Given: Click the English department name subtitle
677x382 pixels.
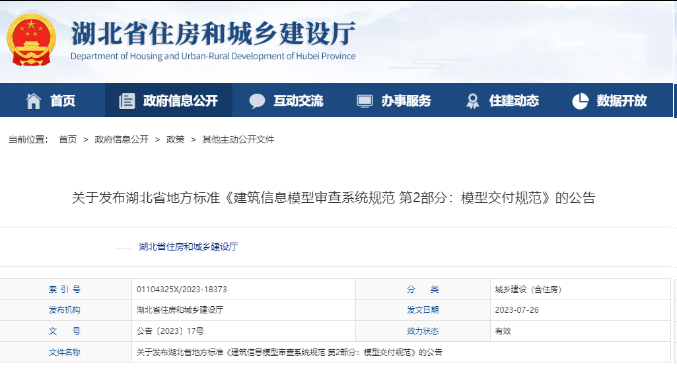Looking at the screenshot, I should [213, 56].
